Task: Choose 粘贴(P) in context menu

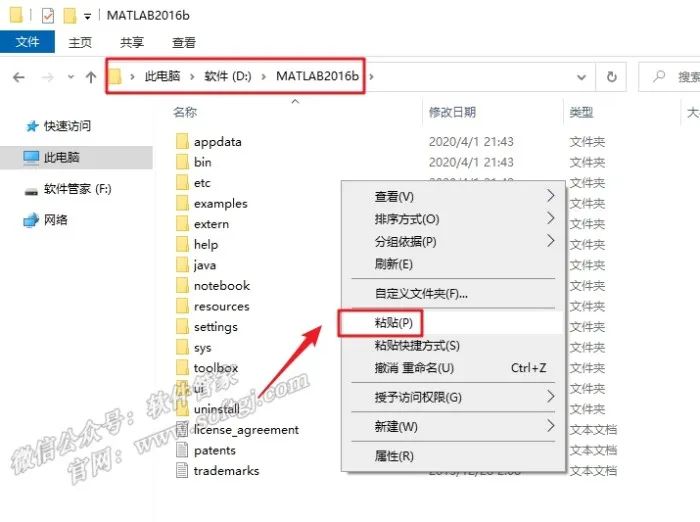Action: [453, 322]
